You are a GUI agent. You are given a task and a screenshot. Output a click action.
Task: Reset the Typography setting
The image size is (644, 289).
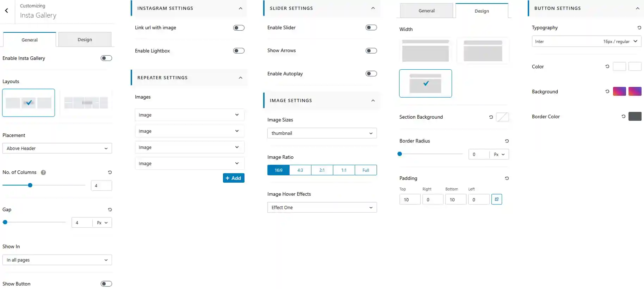point(639,27)
